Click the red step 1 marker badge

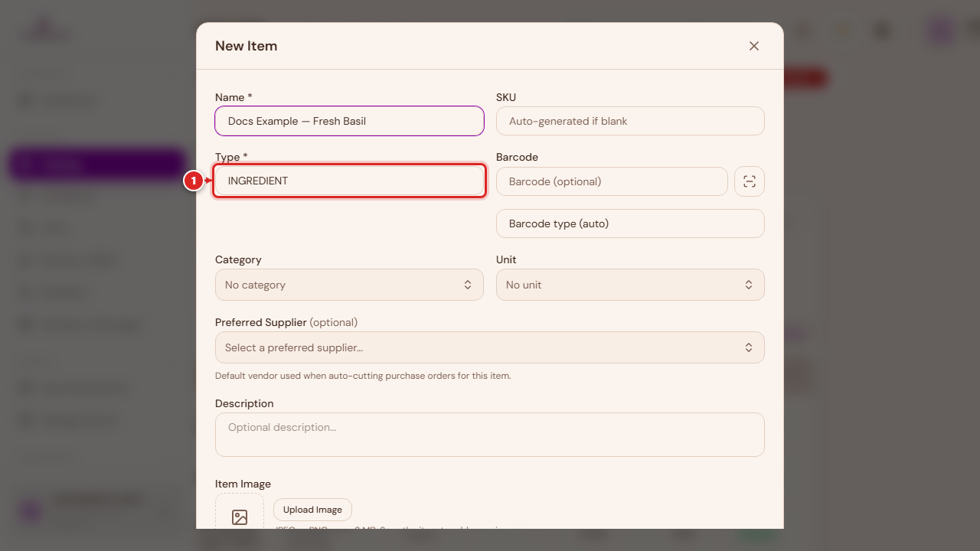[194, 181]
